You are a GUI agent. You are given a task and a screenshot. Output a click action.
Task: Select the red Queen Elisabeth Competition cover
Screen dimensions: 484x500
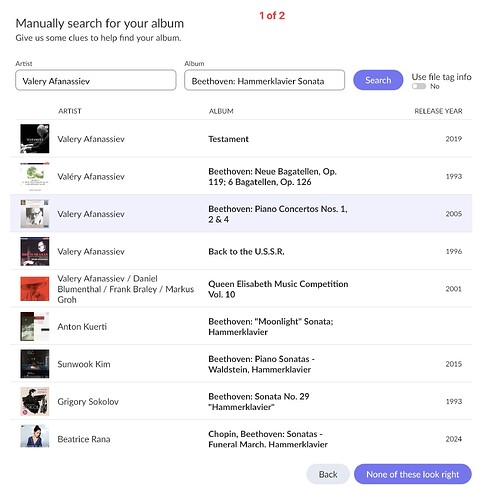[35, 289]
